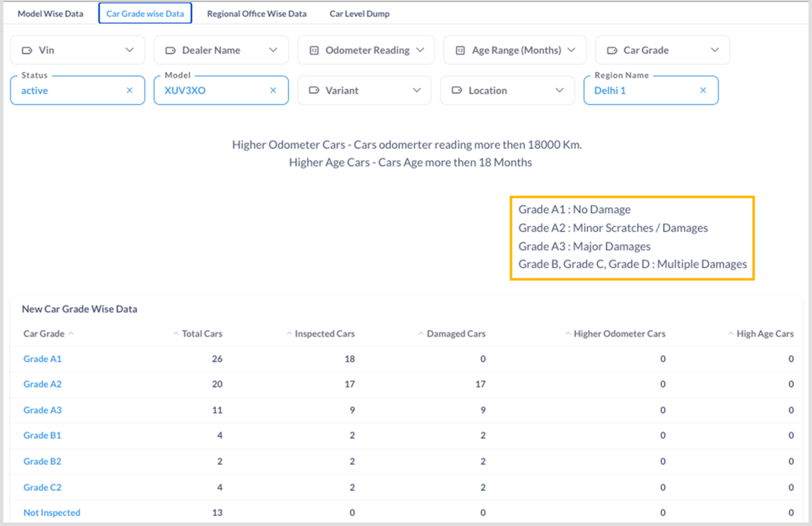Remove the XUV3XO Model filter
Screen dimensions: 812x526
tap(273, 90)
